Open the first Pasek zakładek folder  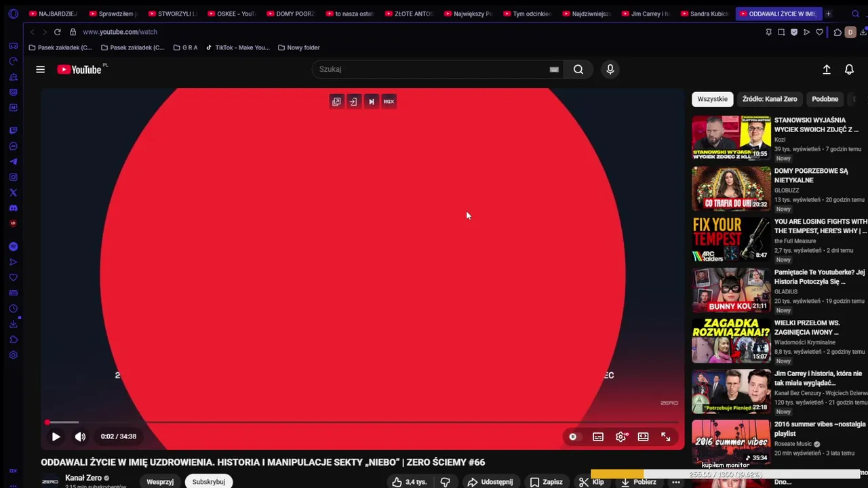point(60,47)
